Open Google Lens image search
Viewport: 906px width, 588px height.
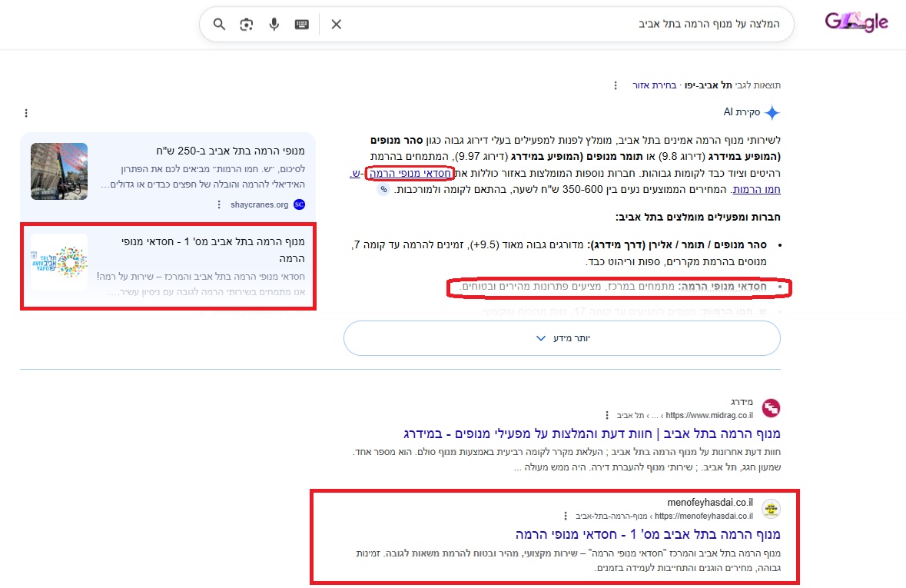tap(246, 25)
